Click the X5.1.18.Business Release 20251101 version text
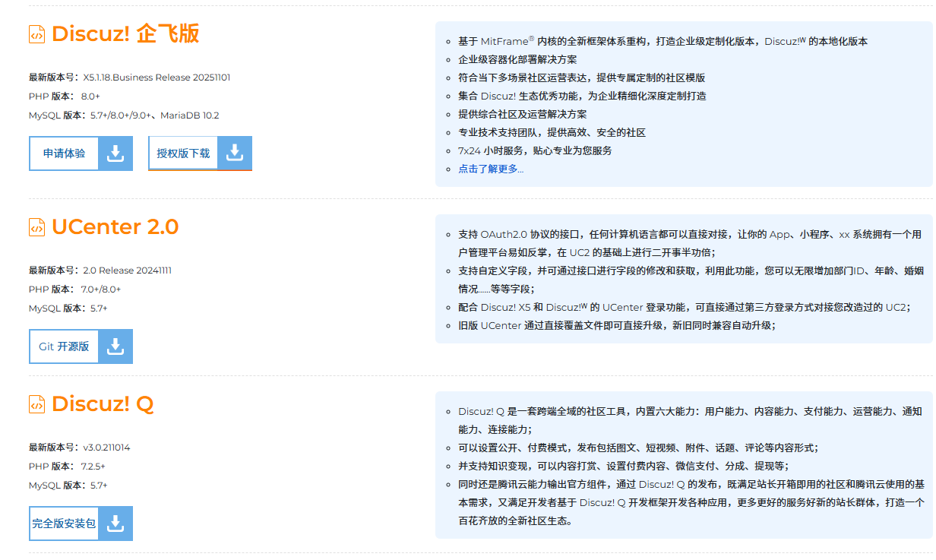The width and height of the screenshot is (936, 560). pos(157,78)
